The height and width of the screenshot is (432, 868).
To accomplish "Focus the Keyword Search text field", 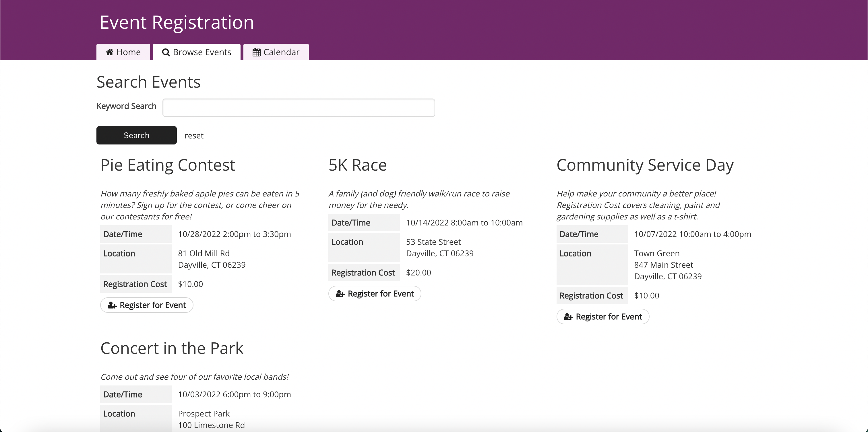I will pyautogui.click(x=299, y=108).
